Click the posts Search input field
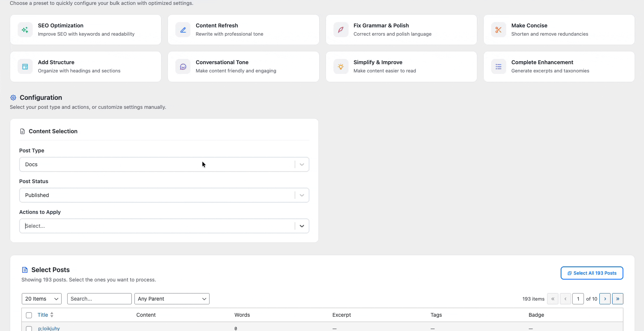644x331 pixels. click(x=99, y=299)
